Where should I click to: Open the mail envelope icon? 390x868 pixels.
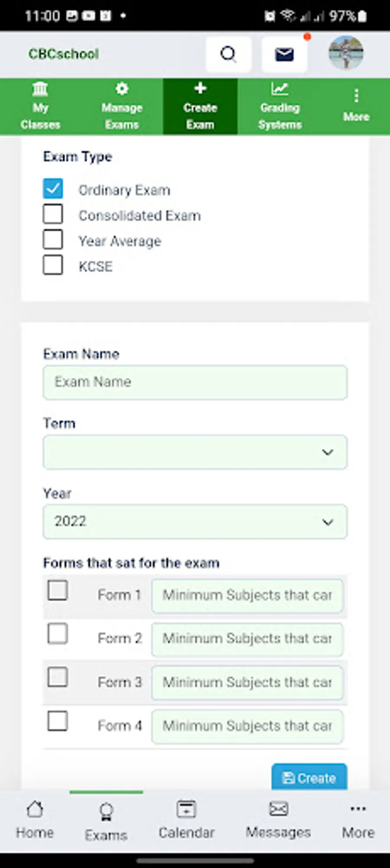click(x=284, y=54)
